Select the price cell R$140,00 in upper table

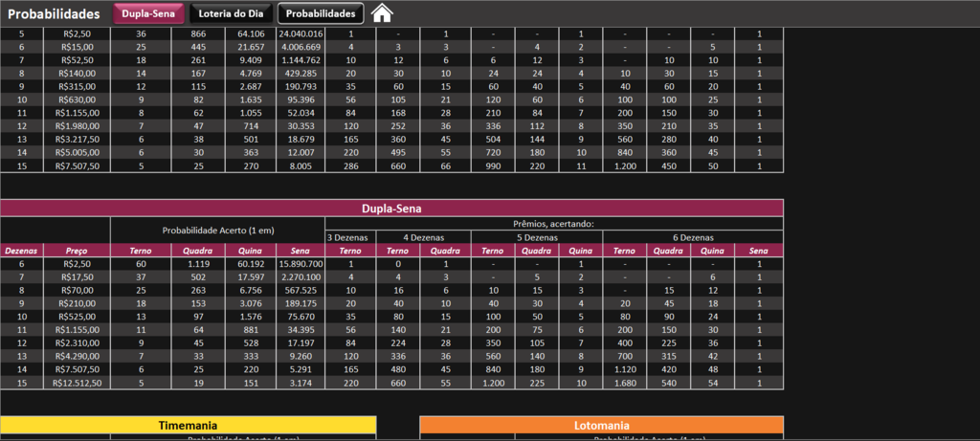(77, 73)
